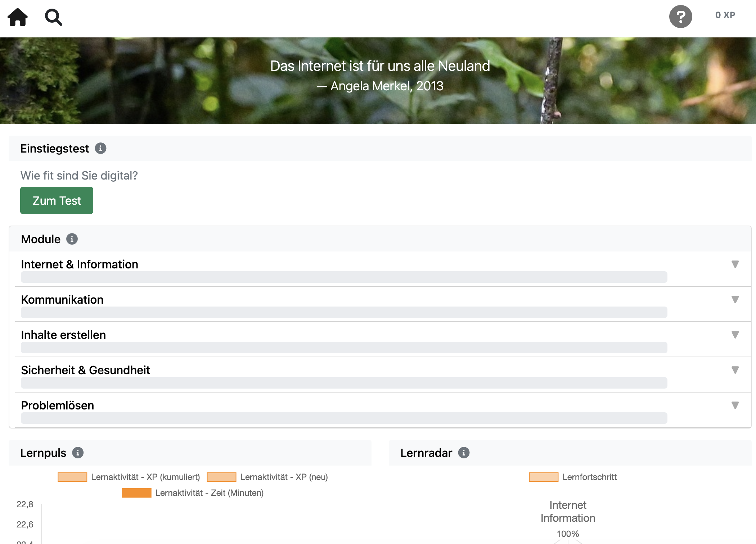Show info for Einstiegstest section
This screenshot has width=756, height=544.
pos(100,148)
